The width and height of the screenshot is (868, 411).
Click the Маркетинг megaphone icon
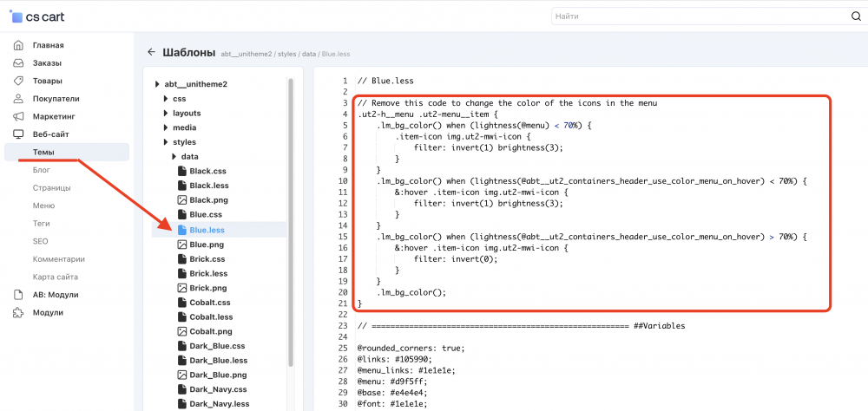coord(18,116)
